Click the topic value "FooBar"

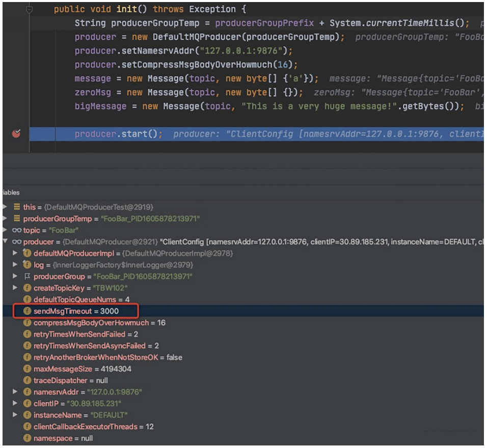click(x=63, y=231)
